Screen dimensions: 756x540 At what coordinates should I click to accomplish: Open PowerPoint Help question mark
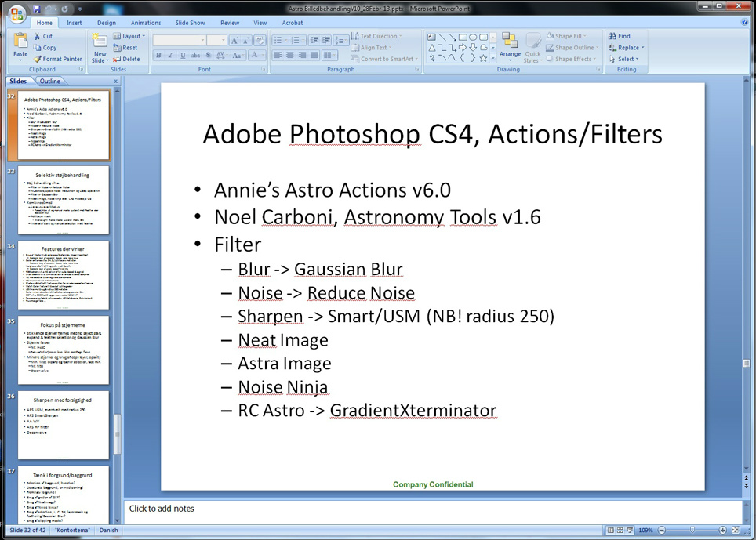click(x=744, y=22)
